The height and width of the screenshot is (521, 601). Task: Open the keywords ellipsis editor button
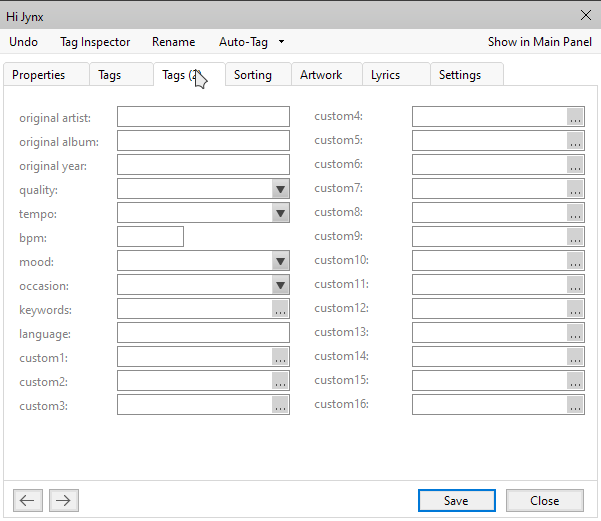click(280, 310)
